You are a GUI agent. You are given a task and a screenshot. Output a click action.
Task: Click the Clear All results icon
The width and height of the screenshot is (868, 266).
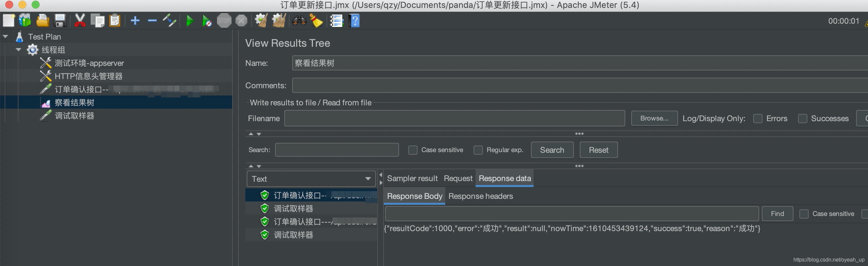coord(279,21)
